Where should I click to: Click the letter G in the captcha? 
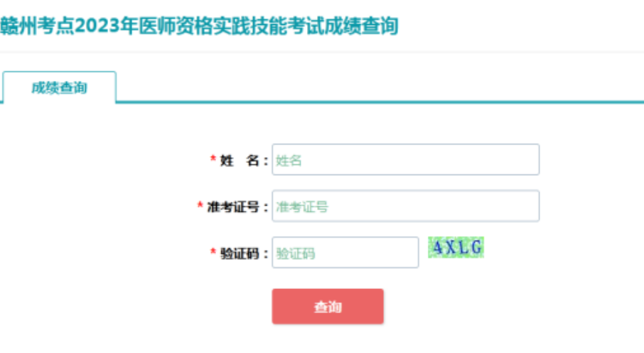476,247
